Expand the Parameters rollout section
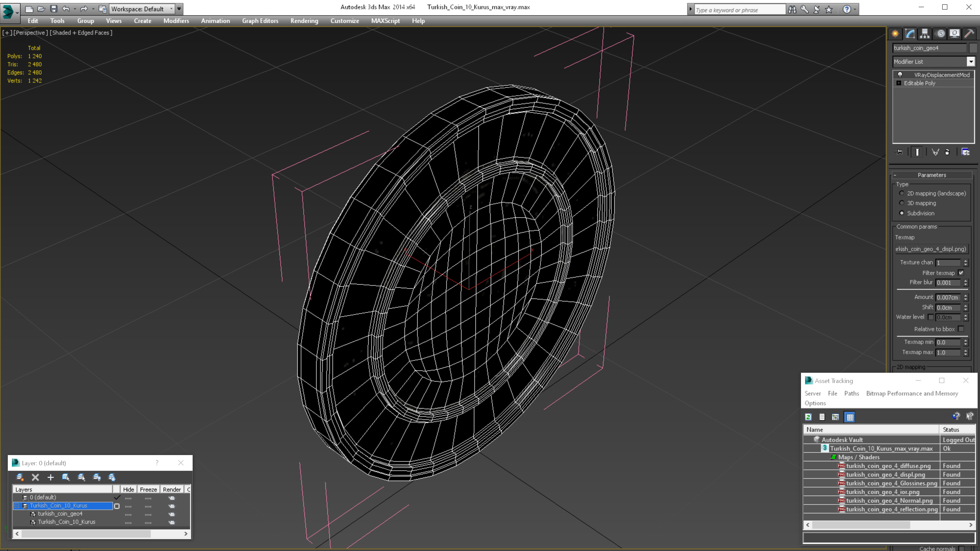The width and height of the screenshot is (980, 551). click(932, 174)
